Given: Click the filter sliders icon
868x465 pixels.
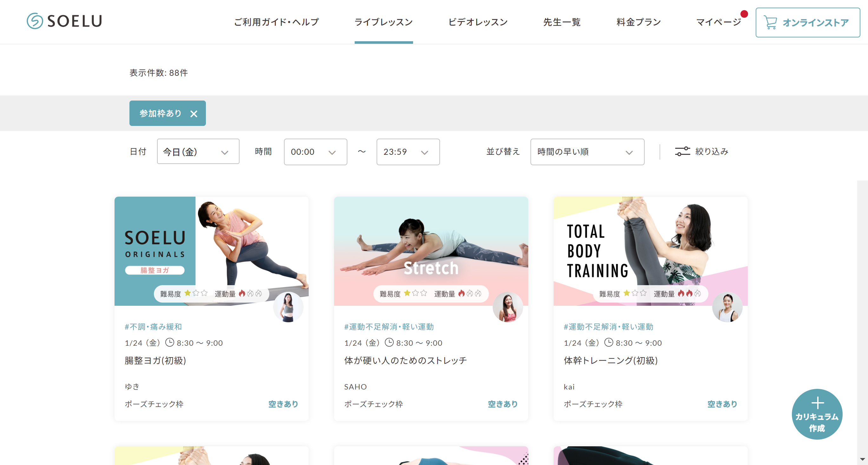Looking at the screenshot, I should point(682,152).
